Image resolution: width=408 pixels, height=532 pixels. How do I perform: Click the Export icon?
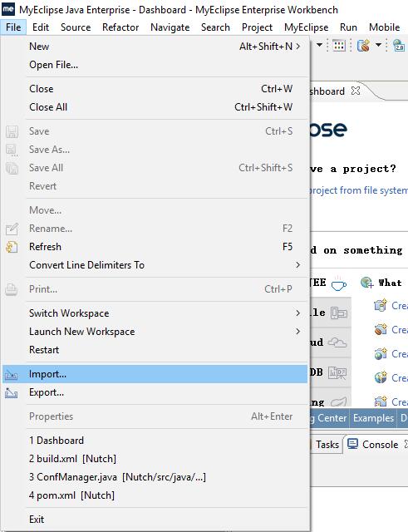(x=11, y=393)
